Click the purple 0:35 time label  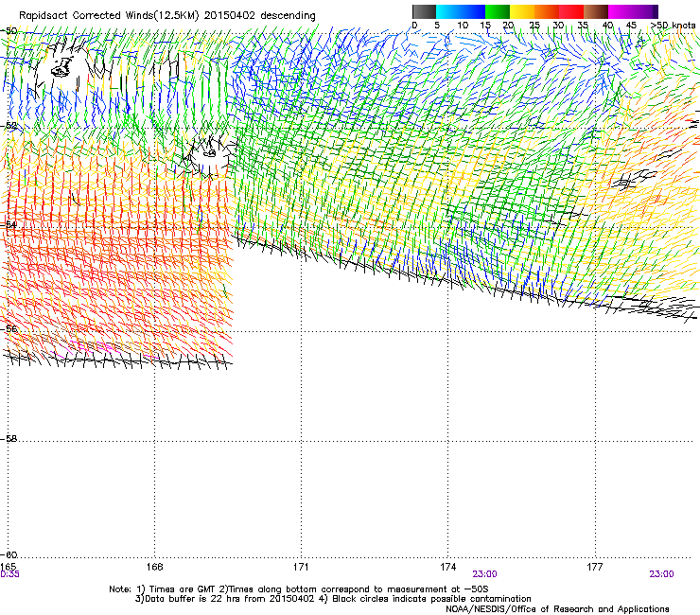[9, 574]
